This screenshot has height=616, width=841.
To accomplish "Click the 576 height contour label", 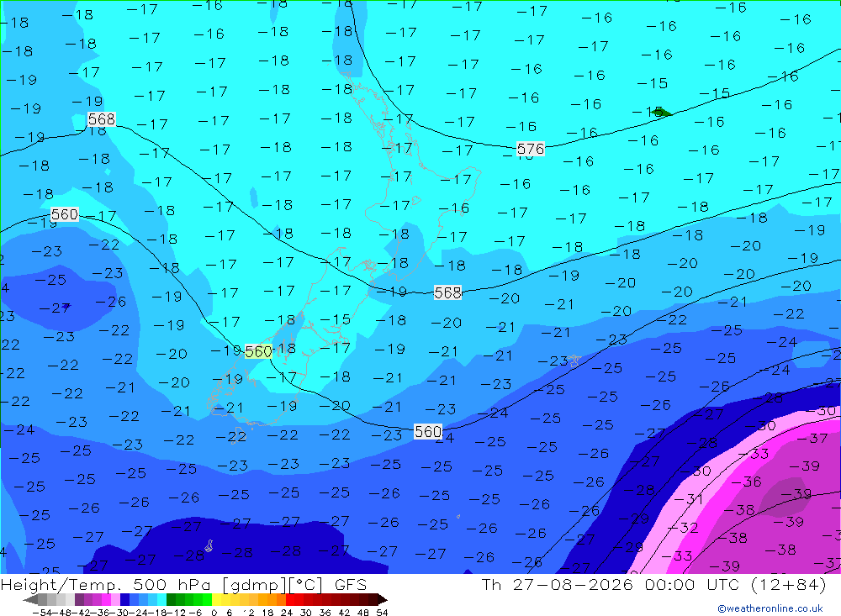I will pyautogui.click(x=531, y=149).
